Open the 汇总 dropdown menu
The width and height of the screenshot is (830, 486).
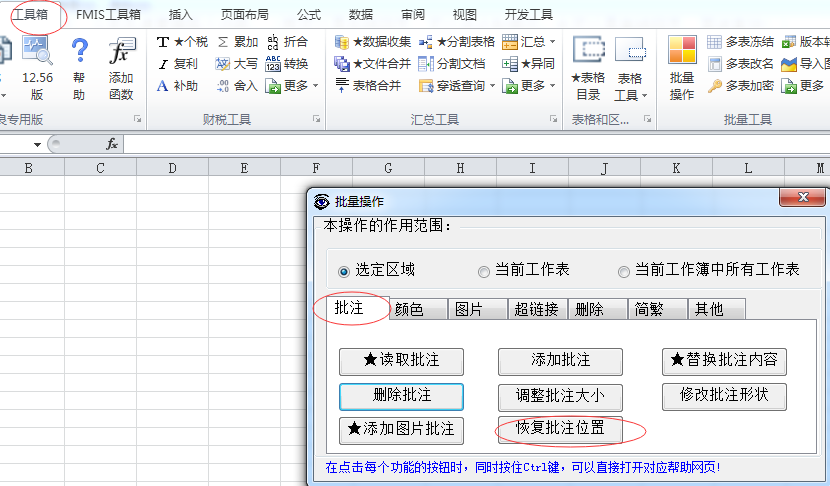pos(552,42)
